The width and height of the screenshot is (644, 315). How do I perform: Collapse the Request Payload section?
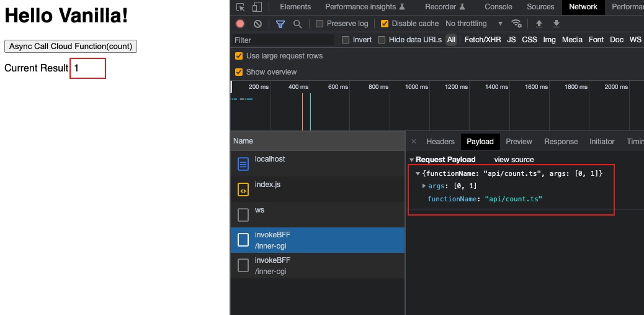click(411, 160)
